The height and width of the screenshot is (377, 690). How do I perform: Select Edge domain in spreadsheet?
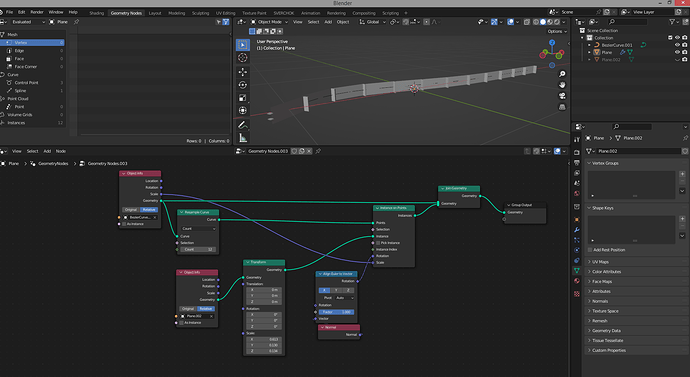[x=33, y=51]
